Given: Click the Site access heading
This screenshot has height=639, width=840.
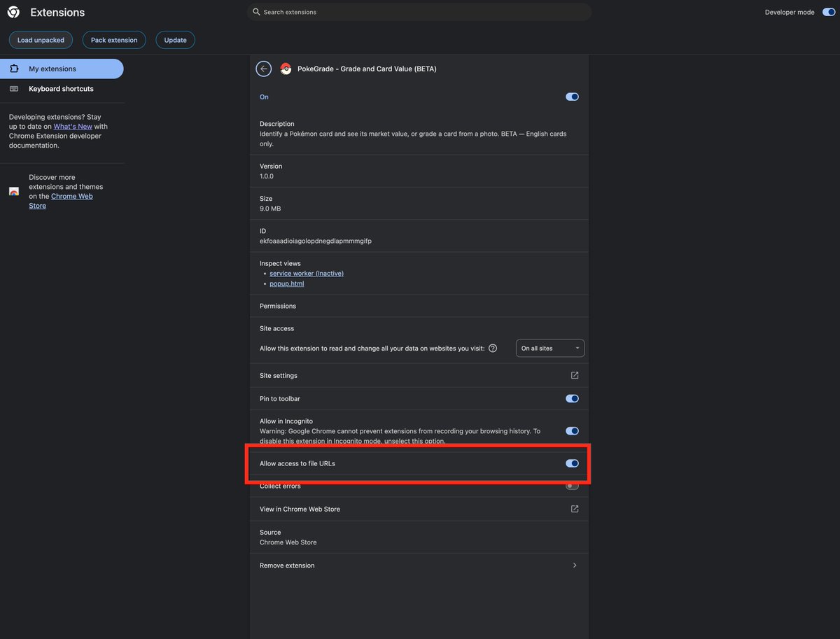Looking at the screenshot, I should 277,328.
